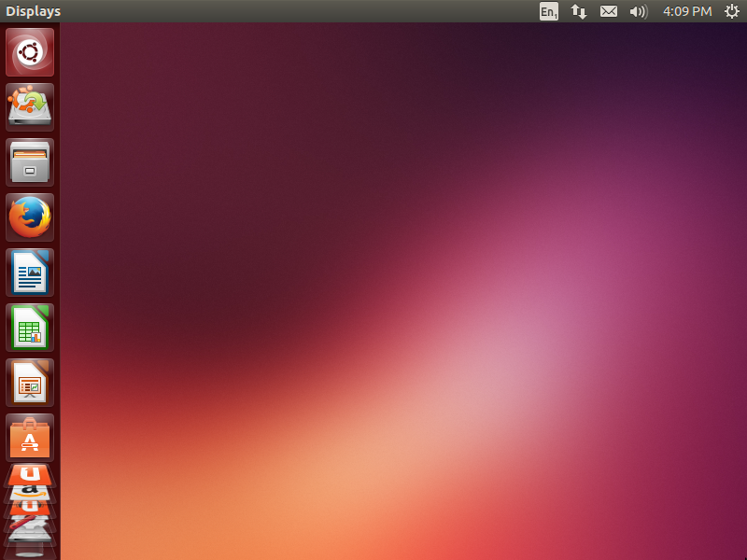The width and height of the screenshot is (747, 560).
Task: Open the sound volume indicator menu
Action: [639, 11]
